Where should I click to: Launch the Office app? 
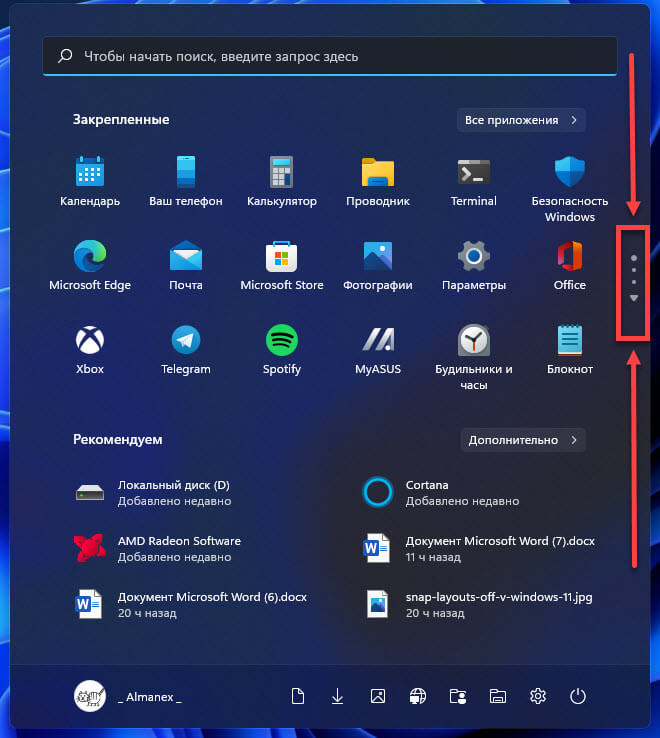570,265
